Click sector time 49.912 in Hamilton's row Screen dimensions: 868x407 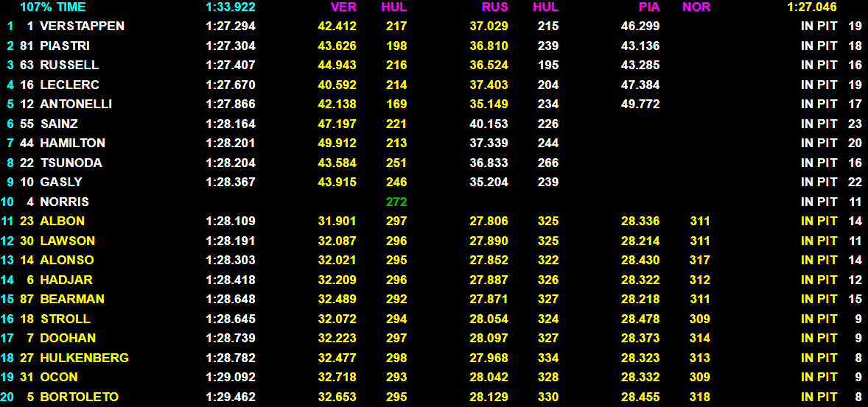click(x=337, y=143)
